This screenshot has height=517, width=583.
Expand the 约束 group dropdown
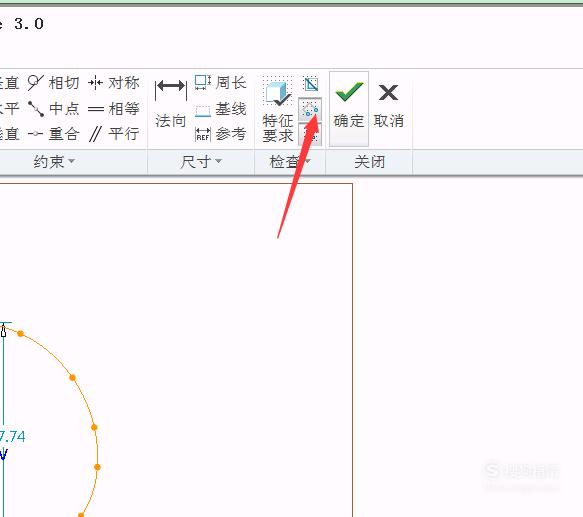54,162
